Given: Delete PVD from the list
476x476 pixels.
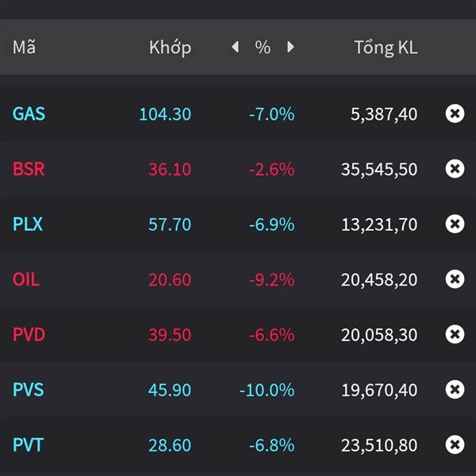Looking at the screenshot, I should (455, 335).
